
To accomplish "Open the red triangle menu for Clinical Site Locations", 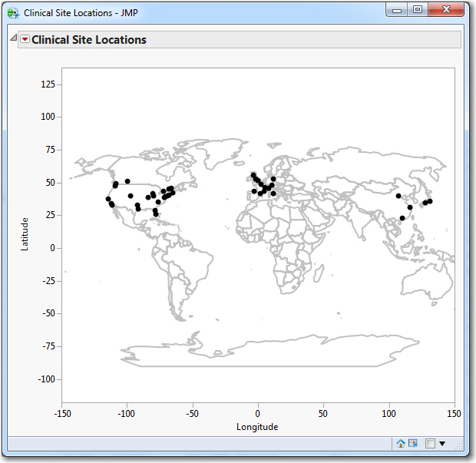I will tap(25, 39).
